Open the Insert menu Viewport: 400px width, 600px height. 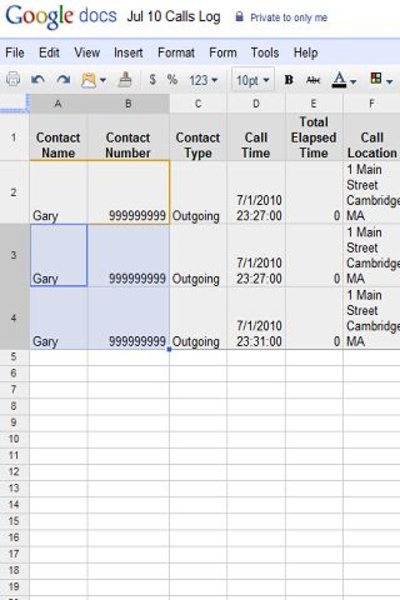click(x=128, y=52)
